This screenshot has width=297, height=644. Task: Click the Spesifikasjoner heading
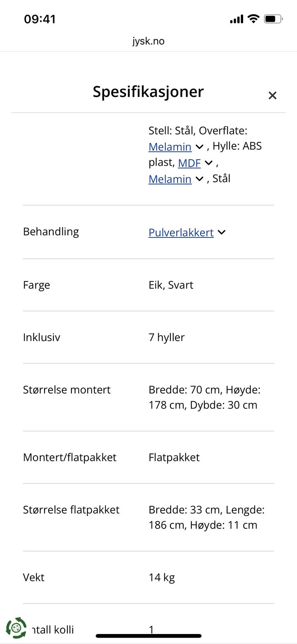(x=148, y=92)
